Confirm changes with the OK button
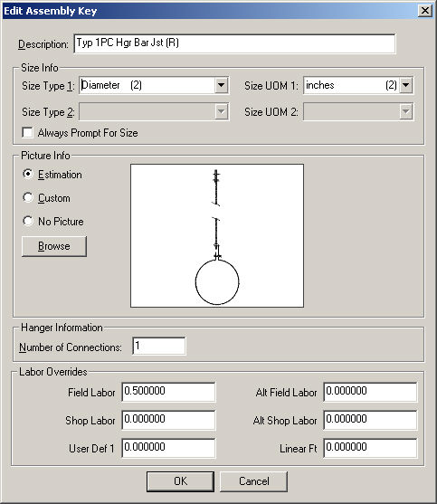Screen dimensions: 437x504 tap(180, 481)
